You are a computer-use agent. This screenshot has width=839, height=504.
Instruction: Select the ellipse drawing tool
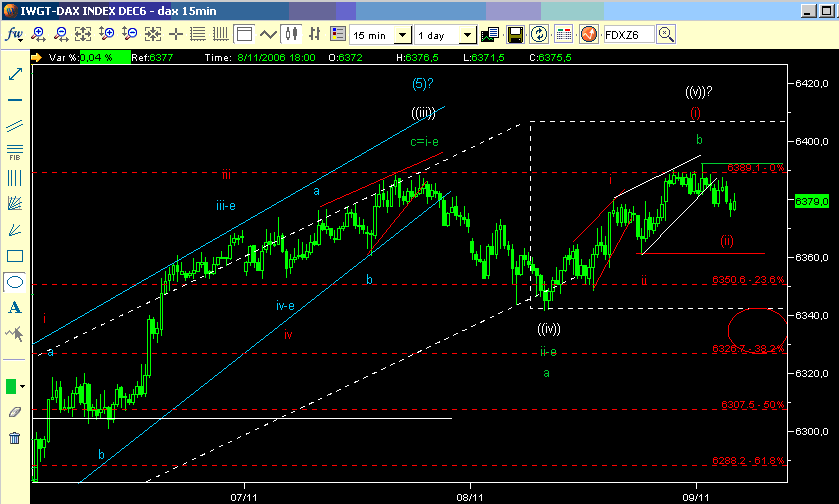15,282
